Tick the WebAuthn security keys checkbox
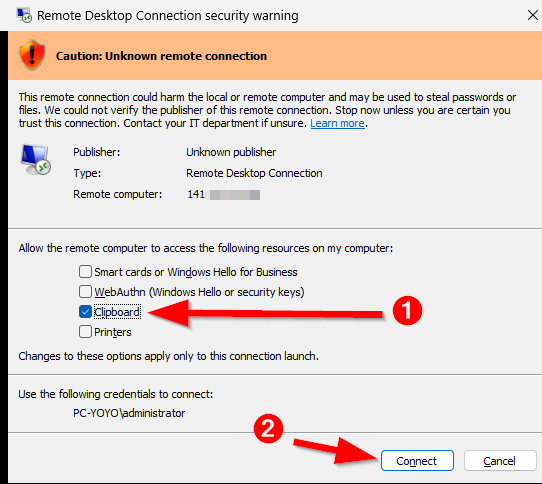 (85, 292)
